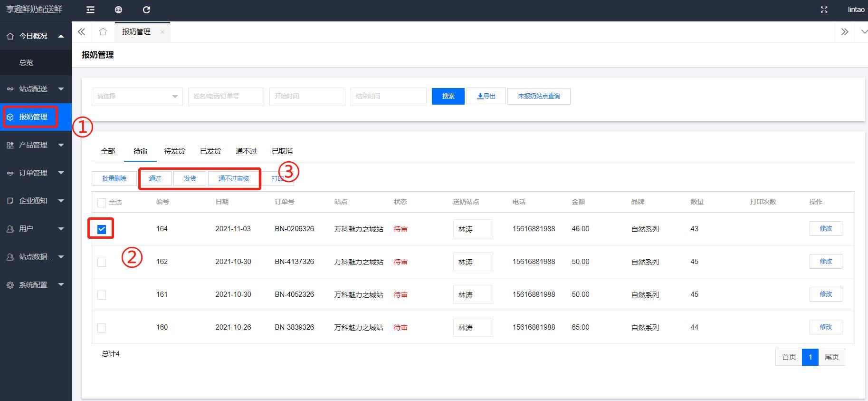Click the sidebar collapse menu icon
The image size is (868, 401).
[90, 10]
